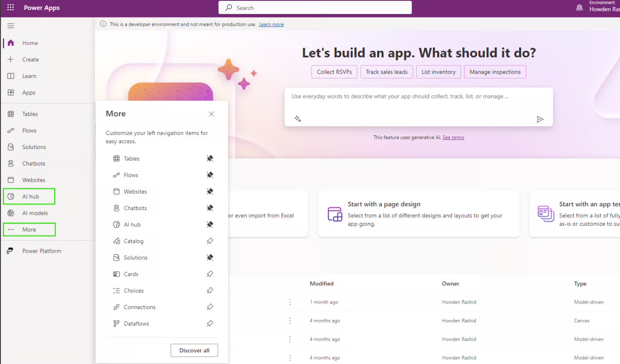Select Catalog in the More panel
Viewport: 620px width, 364px height.
[x=133, y=241]
